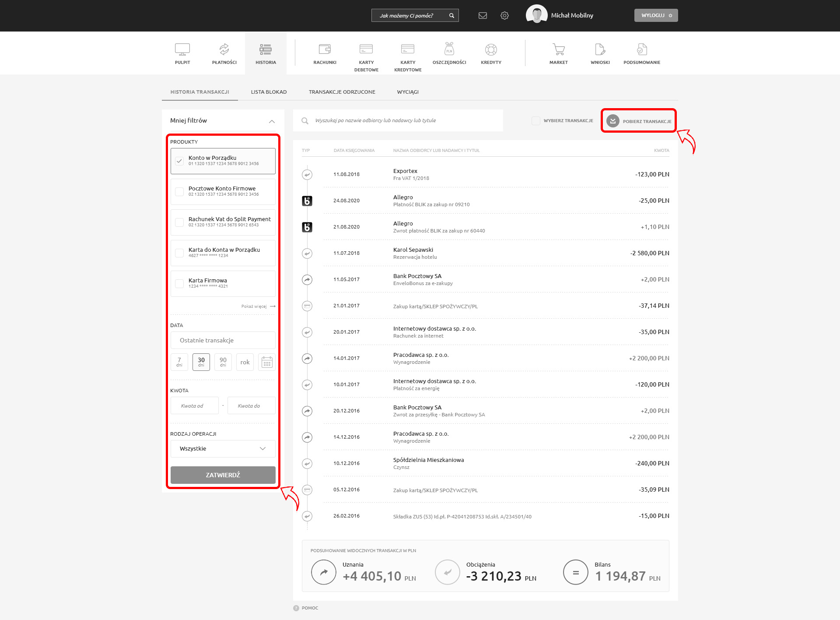Open the Pulpit dashboard icon
This screenshot has height=620, width=840.
tap(182, 49)
